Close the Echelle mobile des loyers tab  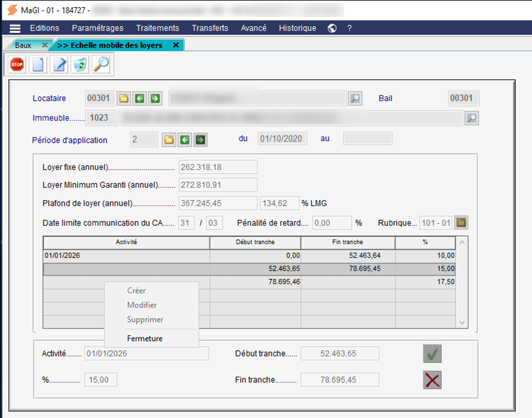175,45
